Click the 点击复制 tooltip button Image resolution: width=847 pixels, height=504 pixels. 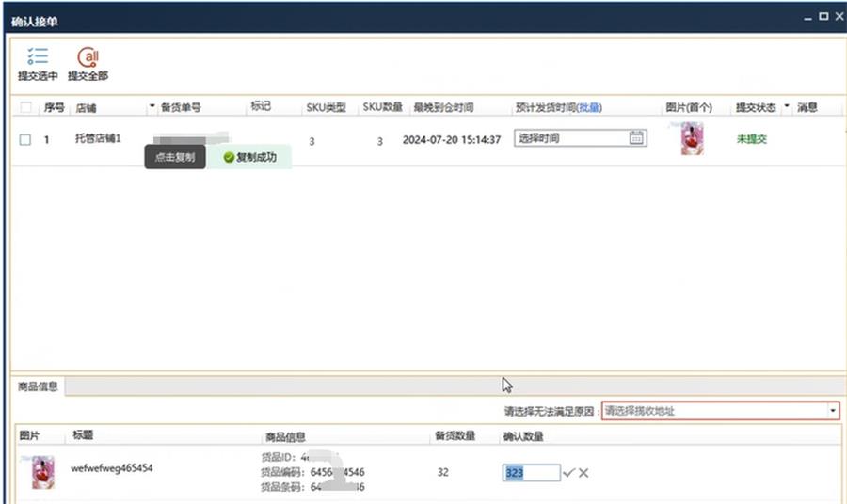175,157
